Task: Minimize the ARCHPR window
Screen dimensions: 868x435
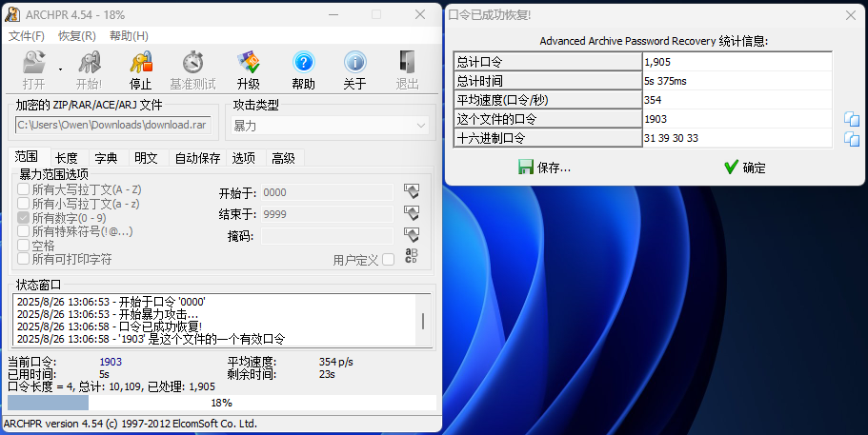Action: (x=333, y=15)
